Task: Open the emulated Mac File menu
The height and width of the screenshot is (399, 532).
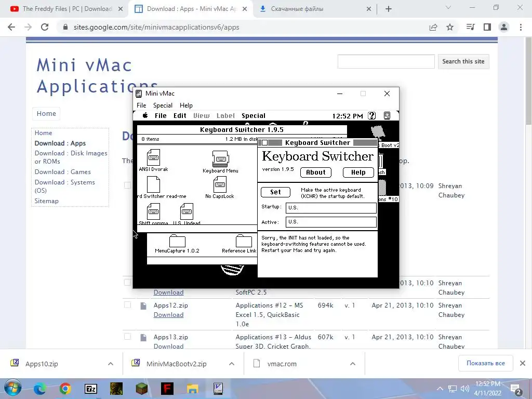Action: (161, 116)
